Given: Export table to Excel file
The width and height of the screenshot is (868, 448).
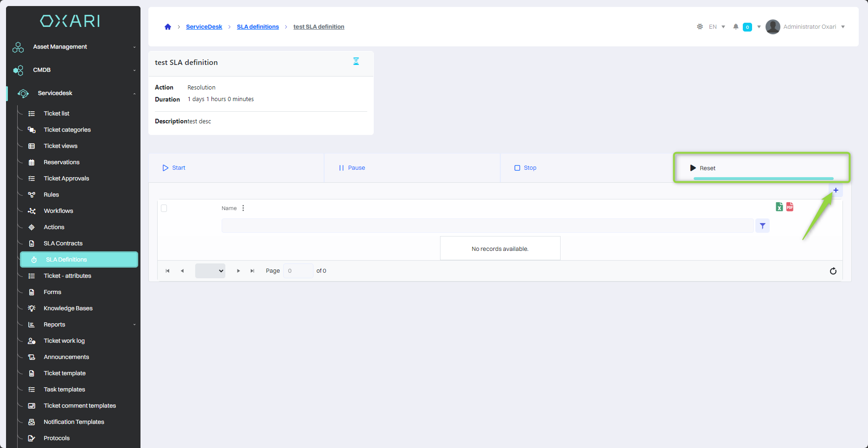Looking at the screenshot, I should pyautogui.click(x=779, y=207).
